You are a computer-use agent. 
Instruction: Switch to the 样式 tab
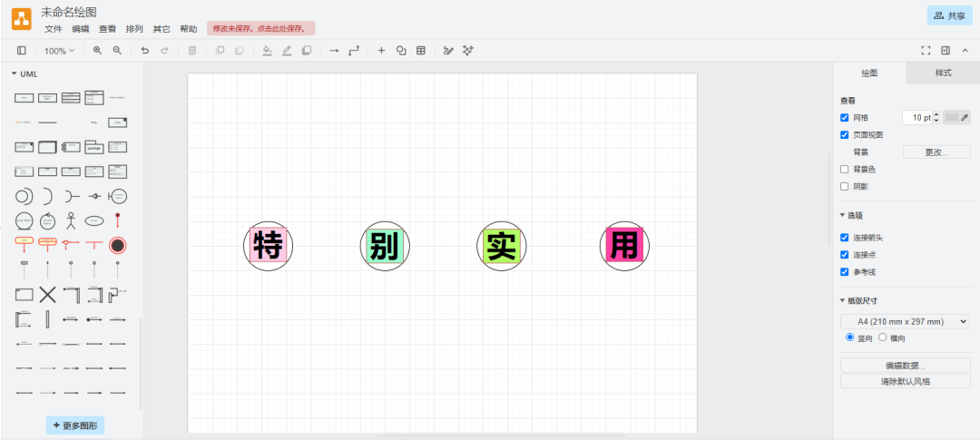pyautogui.click(x=943, y=73)
